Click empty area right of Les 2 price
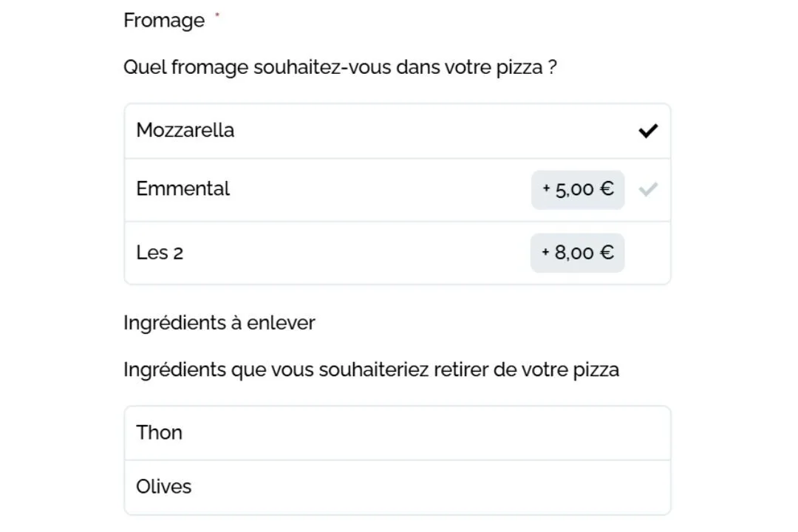 (647, 253)
